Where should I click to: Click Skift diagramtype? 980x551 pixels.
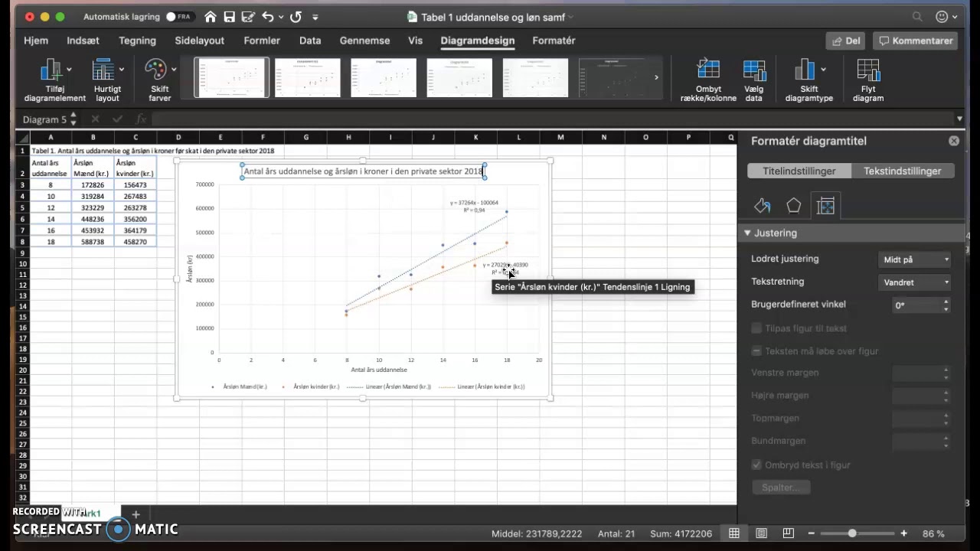point(808,80)
